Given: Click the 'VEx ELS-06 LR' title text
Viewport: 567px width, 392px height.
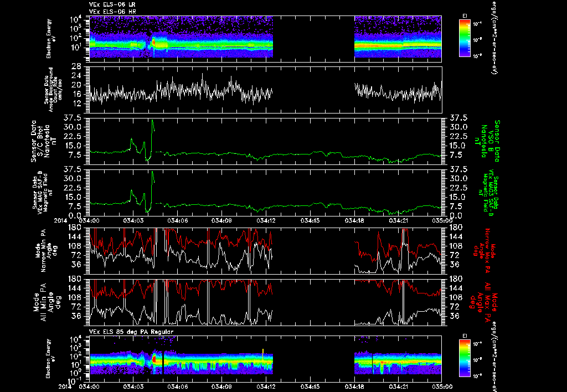Looking at the screenshot, I should point(112,4).
